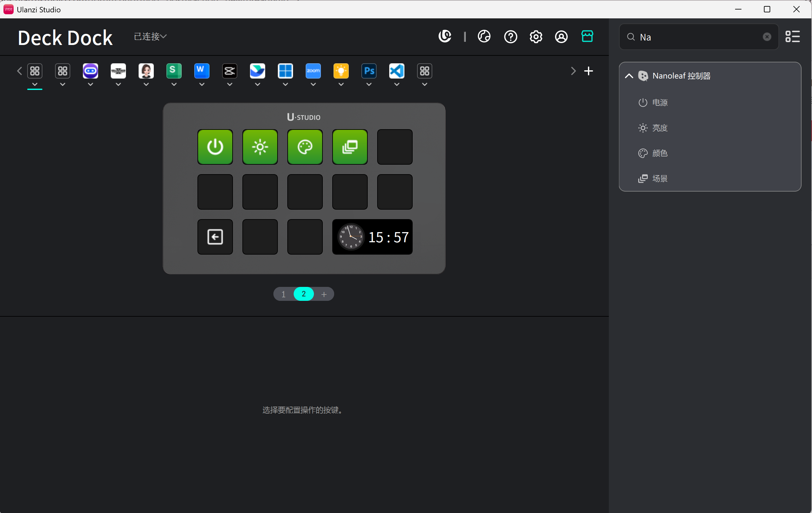Select the green color palette key

pyautogui.click(x=305, y=147)
